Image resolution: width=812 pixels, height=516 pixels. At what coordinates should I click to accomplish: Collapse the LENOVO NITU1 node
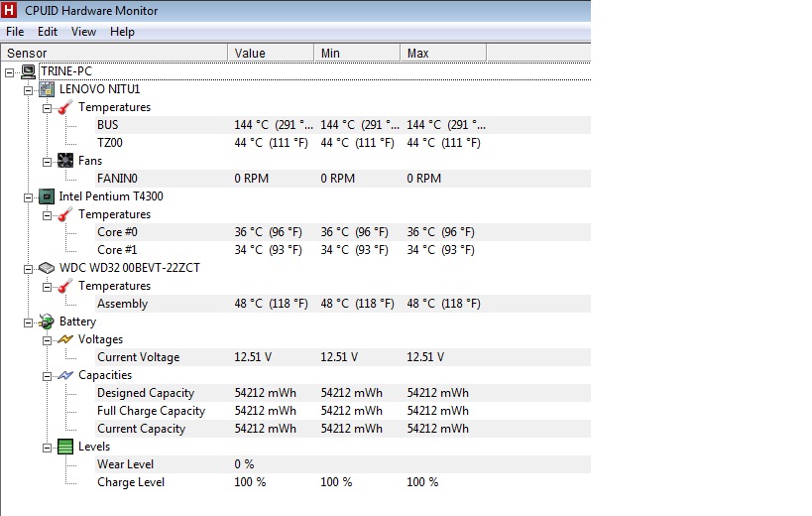tap(28, 90)
